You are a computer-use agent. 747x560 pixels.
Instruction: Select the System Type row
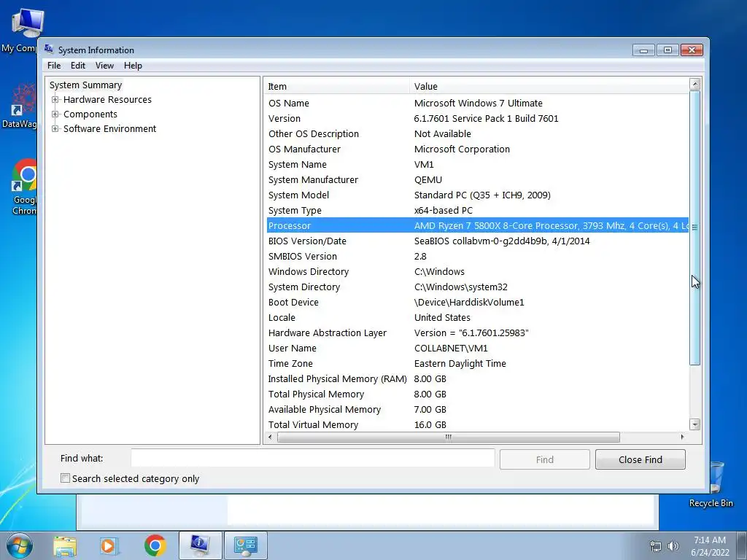(x=477, y=211)
